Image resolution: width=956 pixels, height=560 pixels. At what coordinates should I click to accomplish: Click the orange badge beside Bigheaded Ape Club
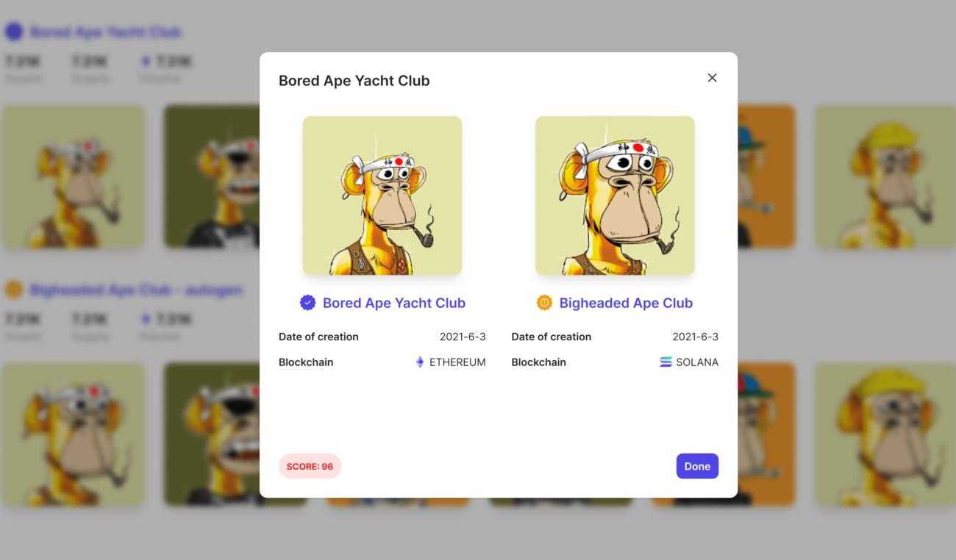(544, 303)
